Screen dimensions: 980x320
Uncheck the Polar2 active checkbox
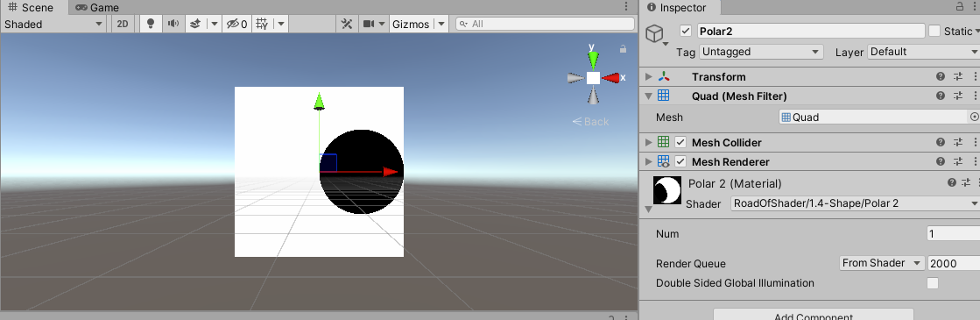click(686, 31)
